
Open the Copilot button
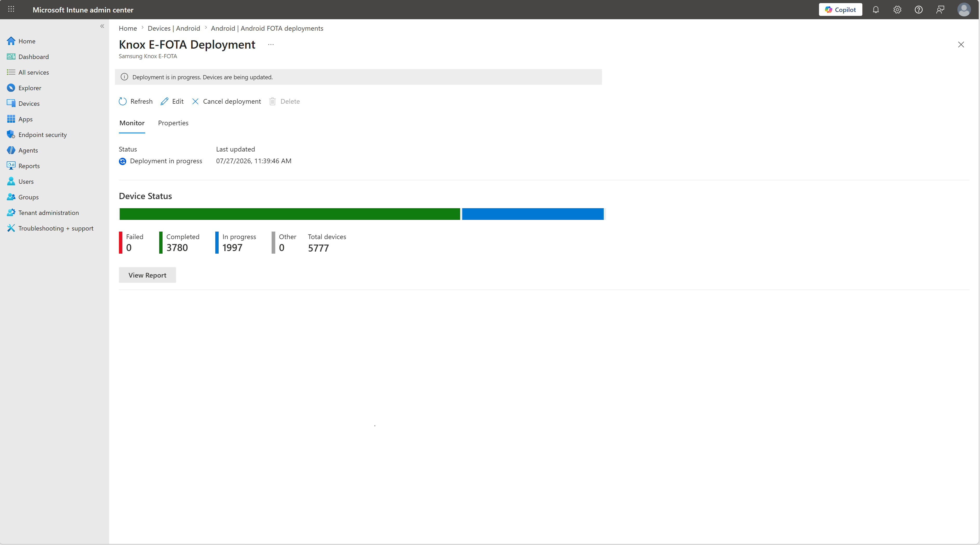pyautogui.click(x=840, y=10)
